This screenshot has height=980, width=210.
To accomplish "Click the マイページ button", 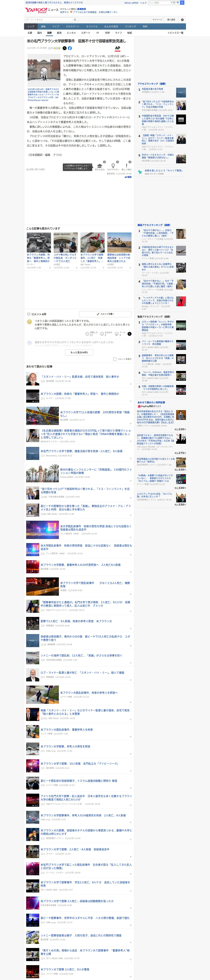I will tap(157, 20).
